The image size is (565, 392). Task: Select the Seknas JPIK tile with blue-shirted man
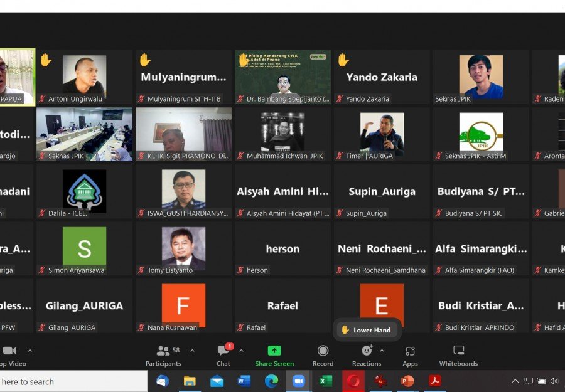pyautogui.click(x=481, y=77)
